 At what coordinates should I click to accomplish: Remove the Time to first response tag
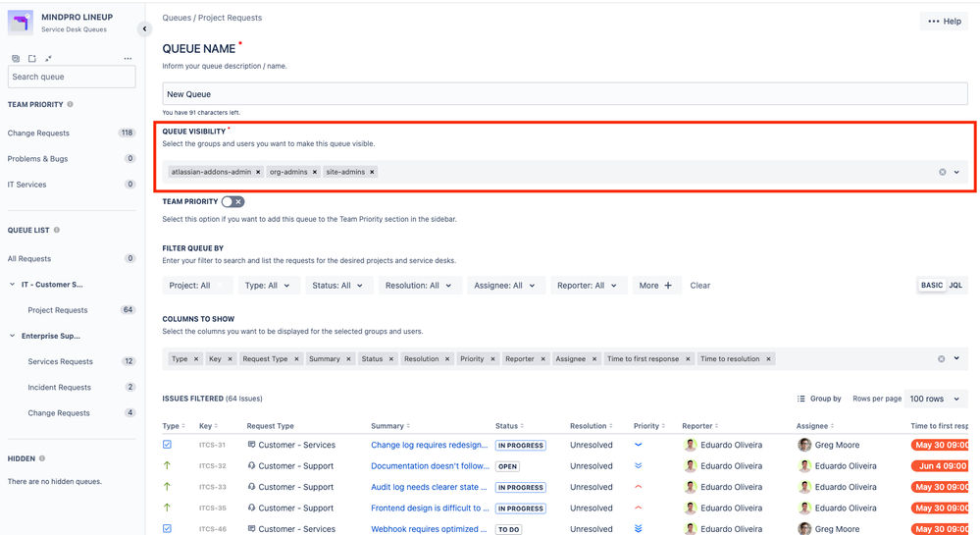[688, 359]
